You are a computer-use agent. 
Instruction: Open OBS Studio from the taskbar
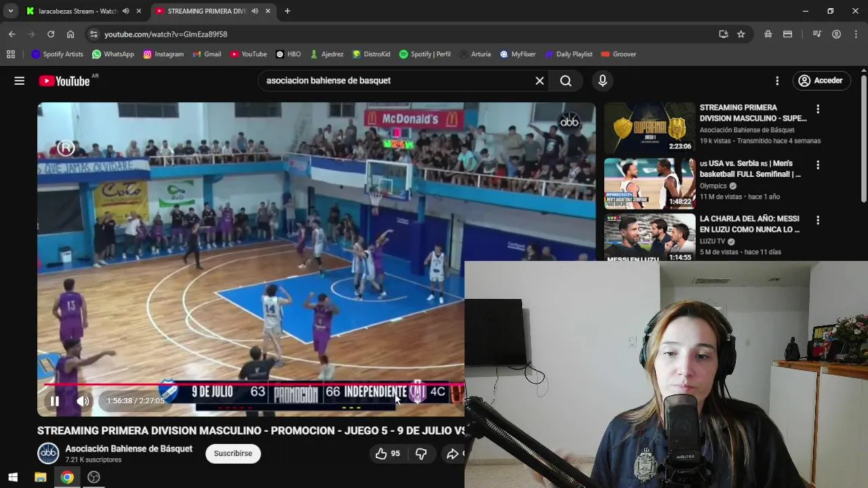94,477
